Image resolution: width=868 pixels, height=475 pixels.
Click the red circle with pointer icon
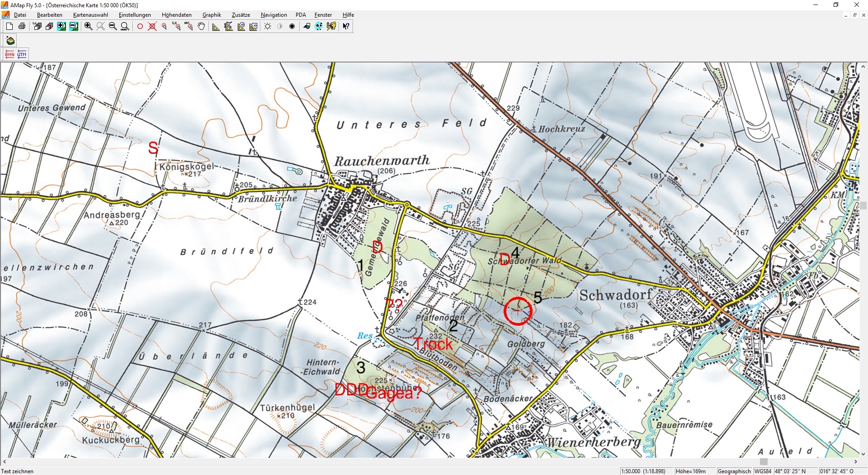coord(165,26)
